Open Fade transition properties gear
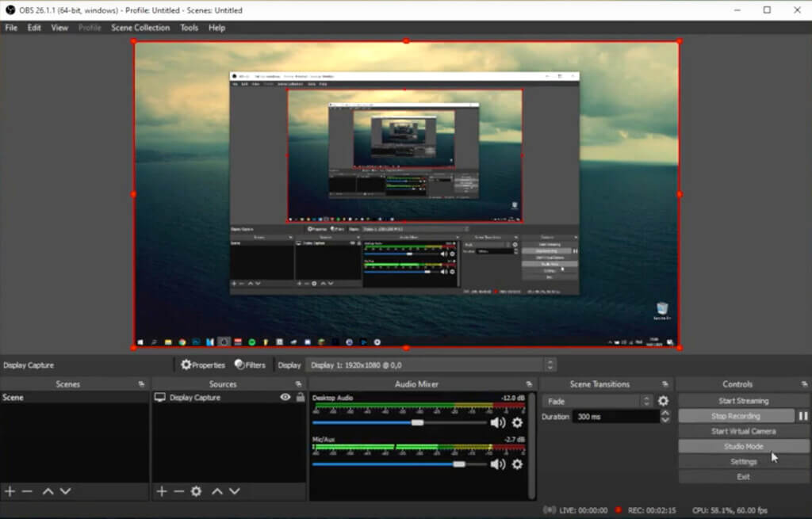The height and width of the screenshot is (519, 812). (x=663, y=401)
